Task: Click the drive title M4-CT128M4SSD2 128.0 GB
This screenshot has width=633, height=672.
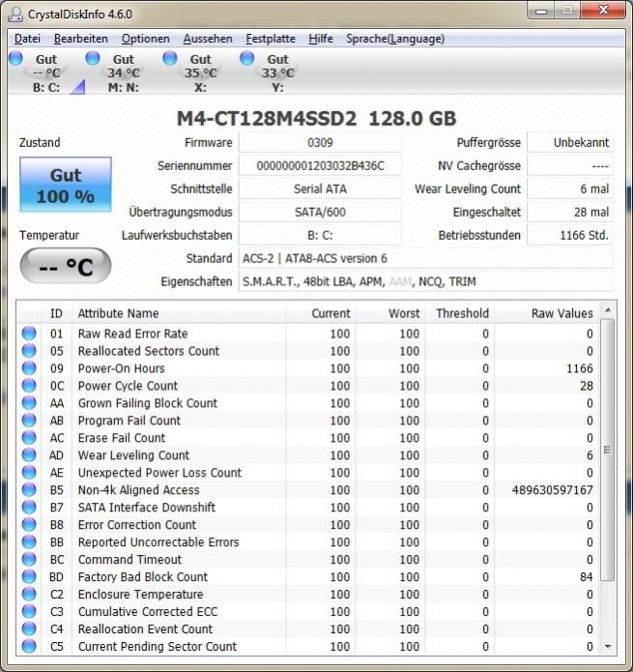Action: click(317, 118)
